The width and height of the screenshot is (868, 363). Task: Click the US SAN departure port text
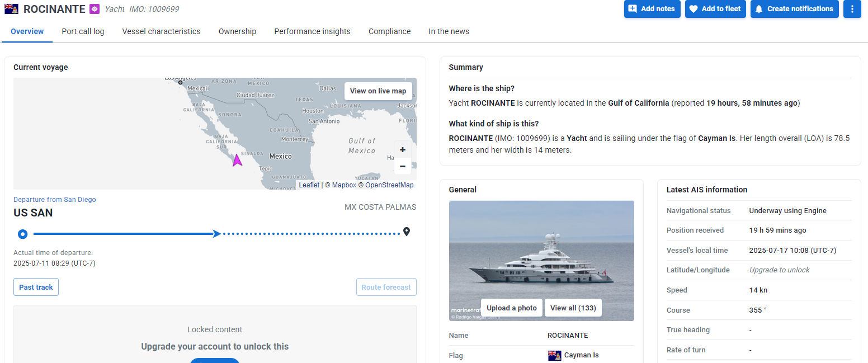pyautogui.click(x=33, y=213)
